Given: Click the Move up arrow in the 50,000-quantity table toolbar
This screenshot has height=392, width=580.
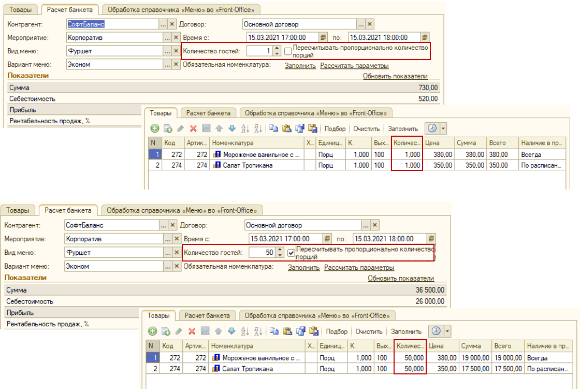Looking at the screenshot, I should (x=218, y=331).
